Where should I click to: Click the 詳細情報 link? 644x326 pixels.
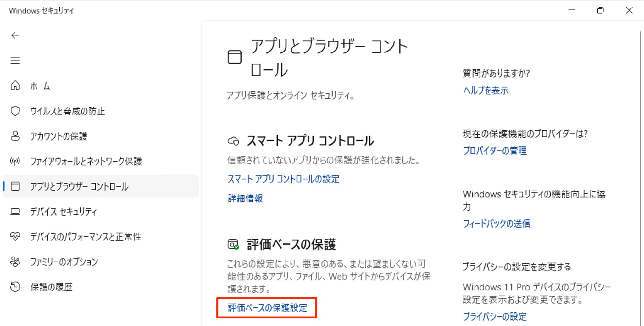[245, 198]
